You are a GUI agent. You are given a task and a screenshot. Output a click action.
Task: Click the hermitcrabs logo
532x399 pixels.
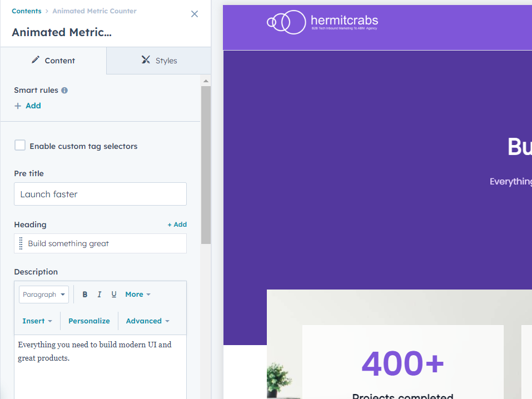[x=322, y=22]
